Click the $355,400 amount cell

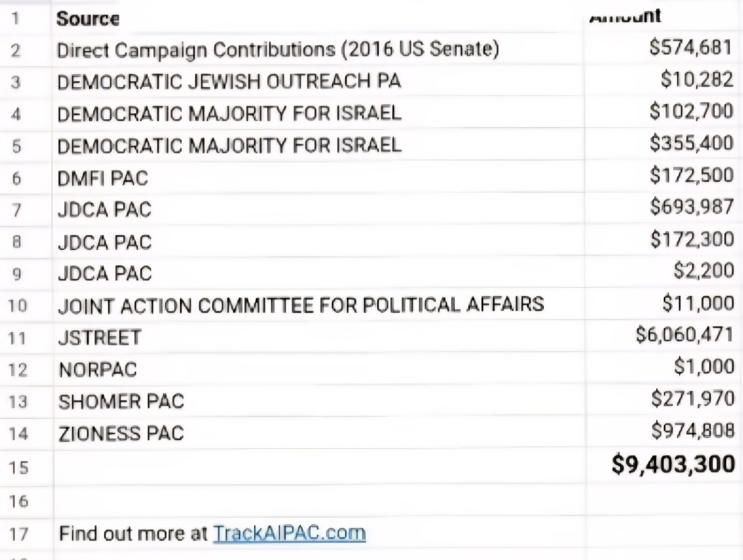[691, 143]
